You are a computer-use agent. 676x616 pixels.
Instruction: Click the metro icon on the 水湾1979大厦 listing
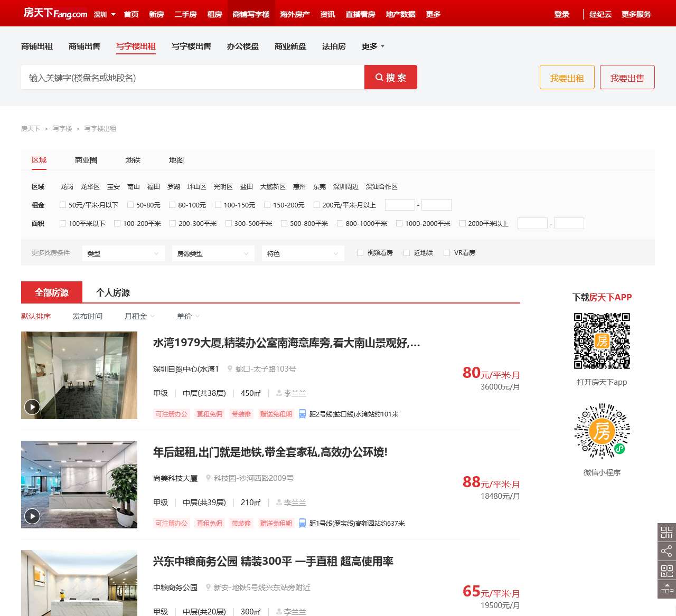click(x=302, y=414)
